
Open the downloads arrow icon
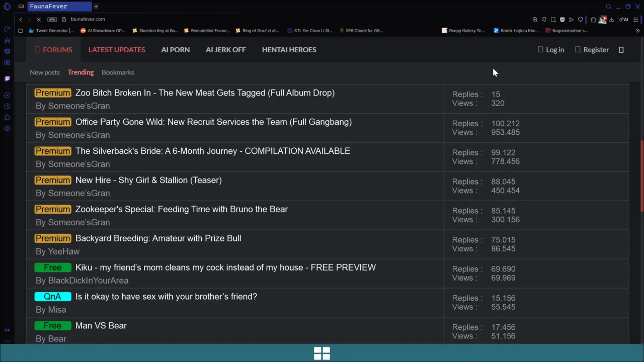click(x=611, y=20)
